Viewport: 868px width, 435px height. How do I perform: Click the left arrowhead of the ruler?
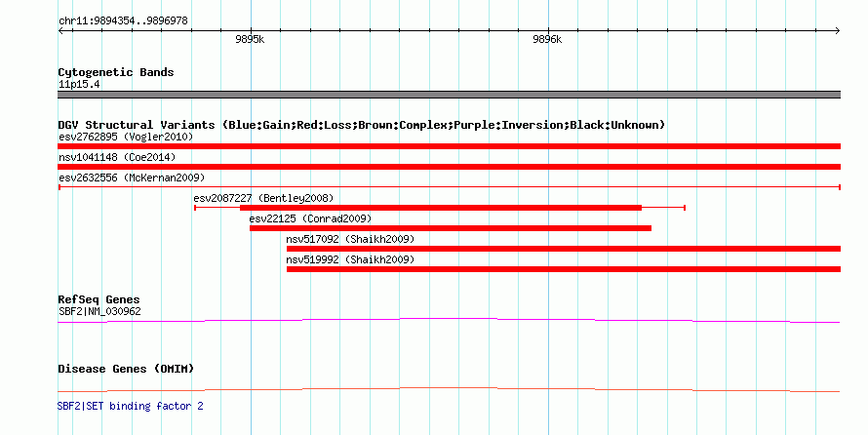click(x=60, y=31)
